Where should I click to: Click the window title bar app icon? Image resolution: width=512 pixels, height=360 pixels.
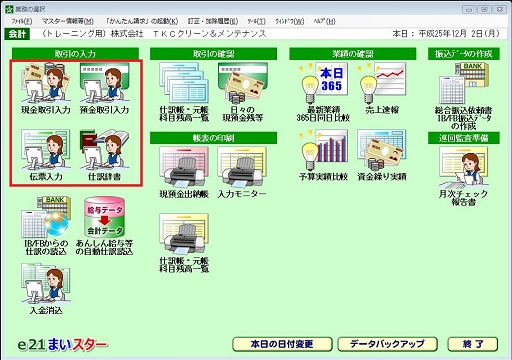9,9
